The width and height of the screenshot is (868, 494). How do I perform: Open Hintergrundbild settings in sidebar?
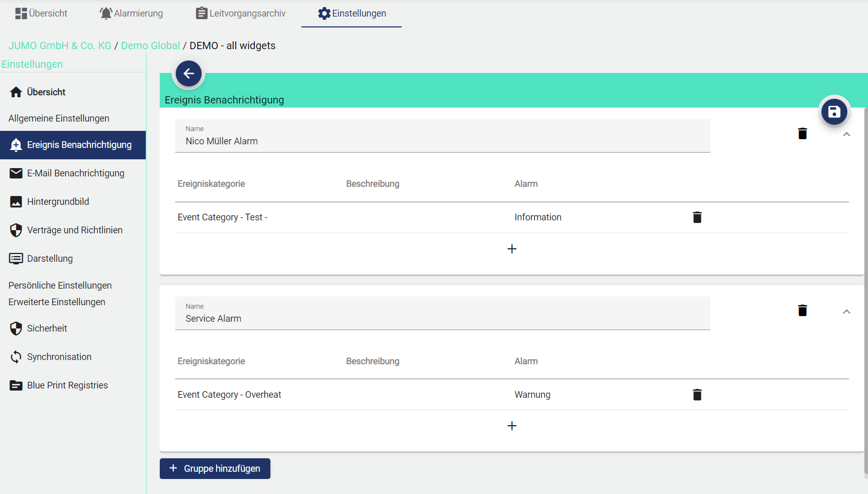pyautogui.click(x=58, y=202)
